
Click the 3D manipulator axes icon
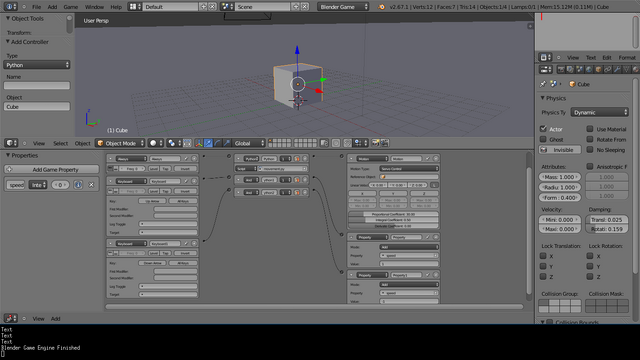coord(199,143)
